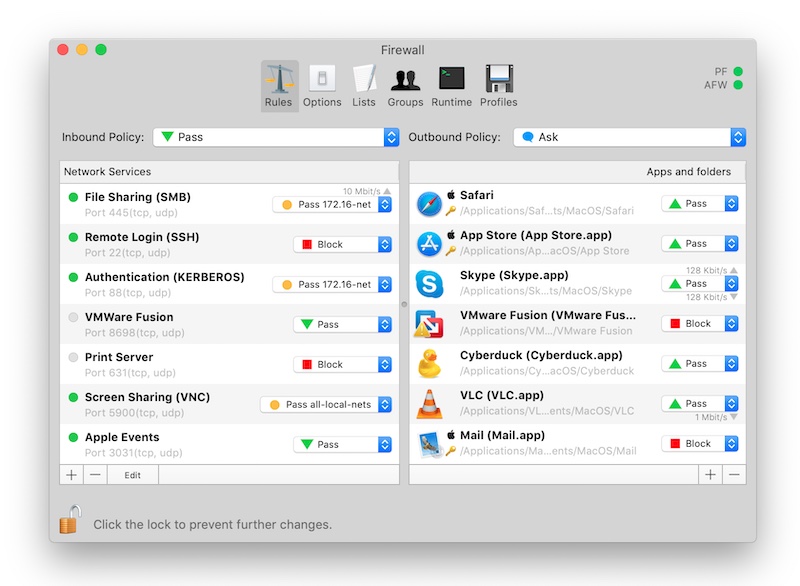Open Cyberduck Pass rule dropdown

(x=700, y=364)
